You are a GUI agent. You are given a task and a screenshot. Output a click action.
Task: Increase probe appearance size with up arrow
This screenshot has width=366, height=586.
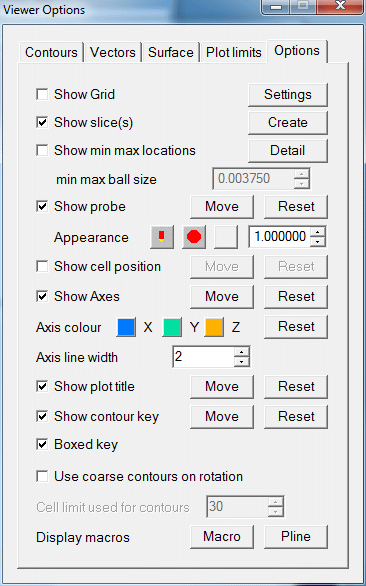pos(317,232)
